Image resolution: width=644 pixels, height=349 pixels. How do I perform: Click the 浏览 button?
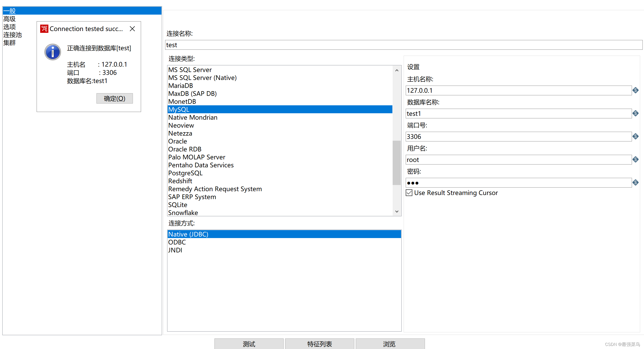click(x=390, y=344)
